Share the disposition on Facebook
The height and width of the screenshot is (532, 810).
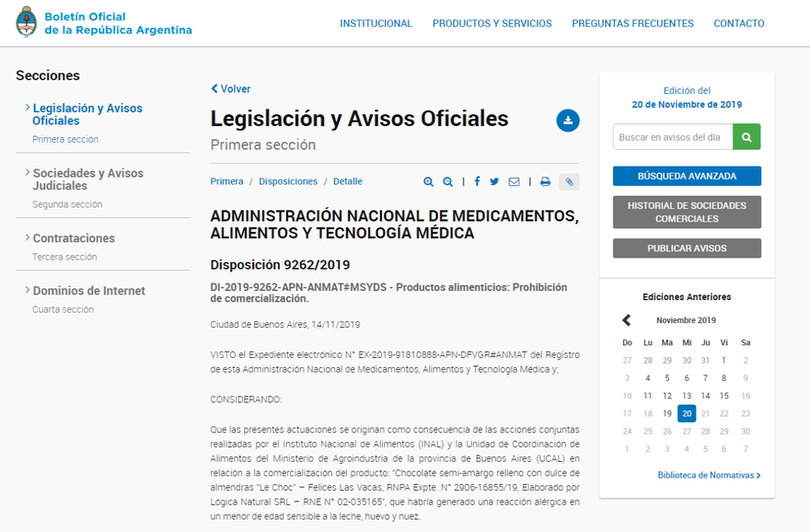tap(477, 181)
